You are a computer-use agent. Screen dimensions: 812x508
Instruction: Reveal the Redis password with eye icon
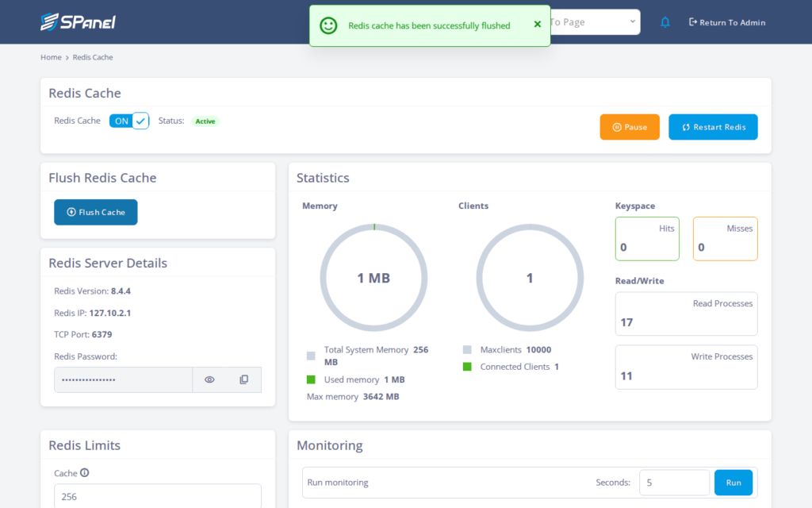click(209, 379)
